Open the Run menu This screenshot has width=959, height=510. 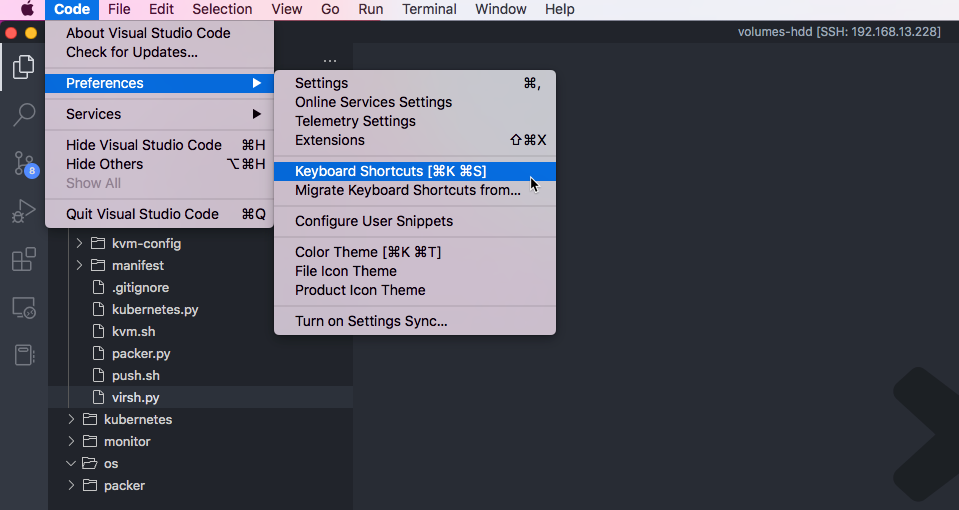pyautogui.click(x=371, y=9)
